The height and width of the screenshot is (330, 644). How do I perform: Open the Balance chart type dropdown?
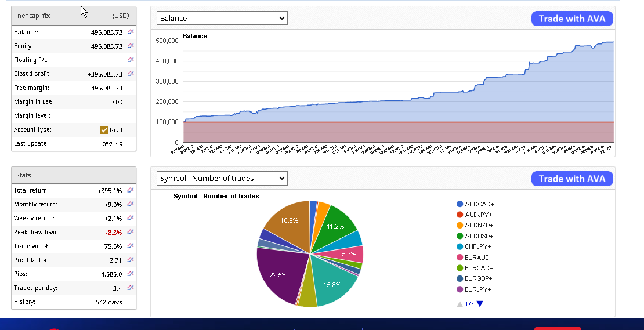click(222, 18)
